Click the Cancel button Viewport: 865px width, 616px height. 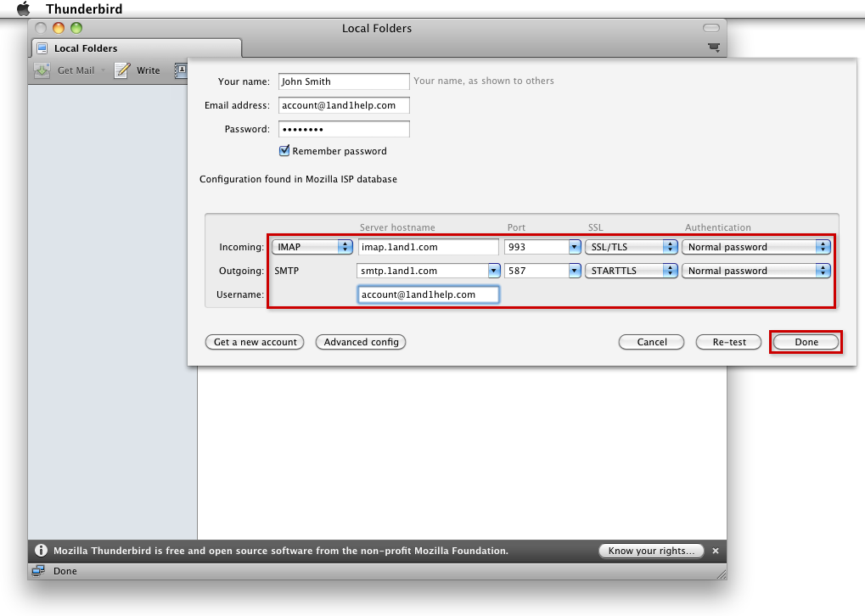[651, 342]
